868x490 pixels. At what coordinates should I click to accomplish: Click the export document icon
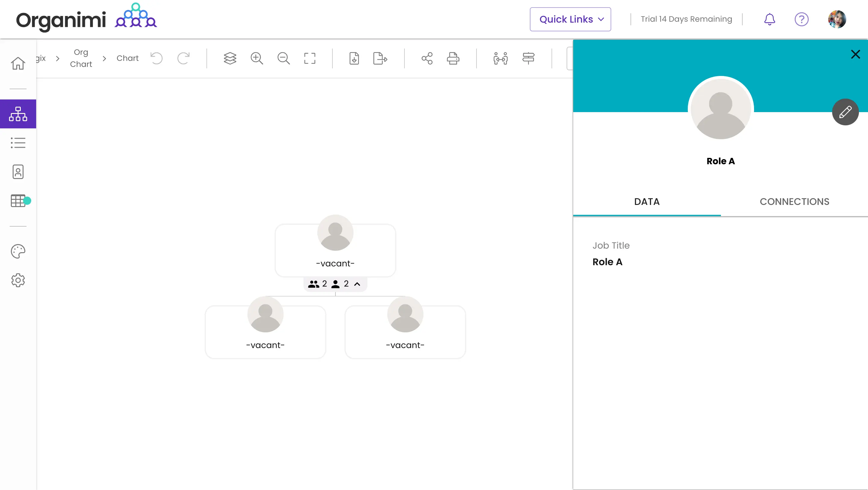tap(380, 58)
